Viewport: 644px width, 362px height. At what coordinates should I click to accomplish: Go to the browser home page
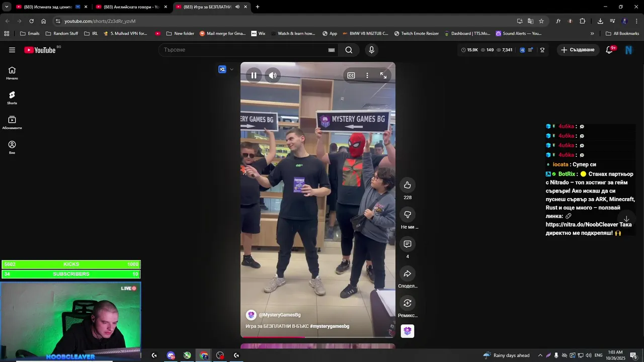(x=44, y=21)
